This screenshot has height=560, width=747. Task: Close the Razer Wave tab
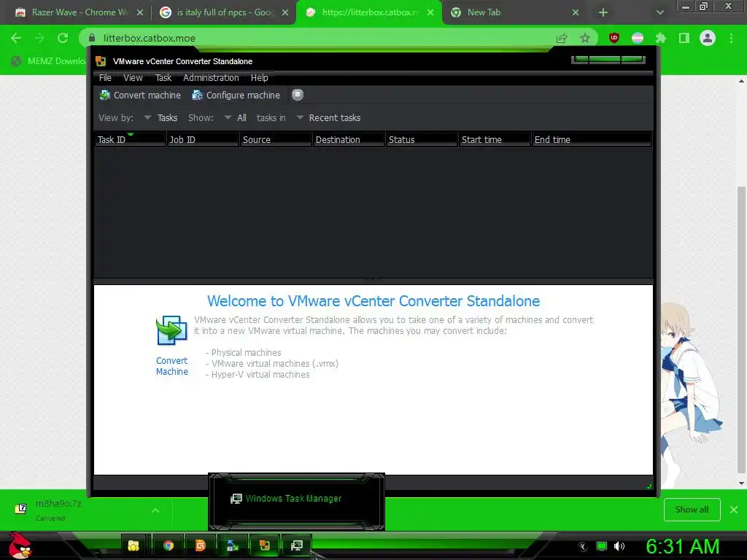click(140, 12)
